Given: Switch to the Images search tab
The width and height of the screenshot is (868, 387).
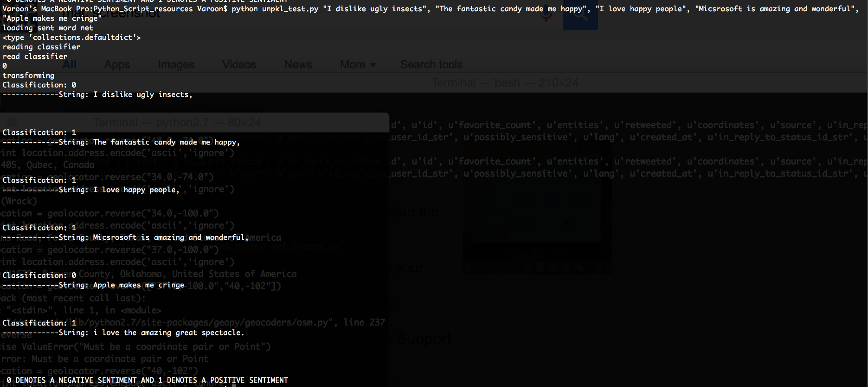Looking at the screenshot, I should (176, 64).
